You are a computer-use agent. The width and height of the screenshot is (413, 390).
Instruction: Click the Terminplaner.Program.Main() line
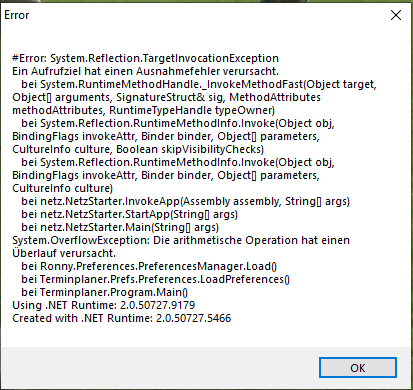(105, 292)
